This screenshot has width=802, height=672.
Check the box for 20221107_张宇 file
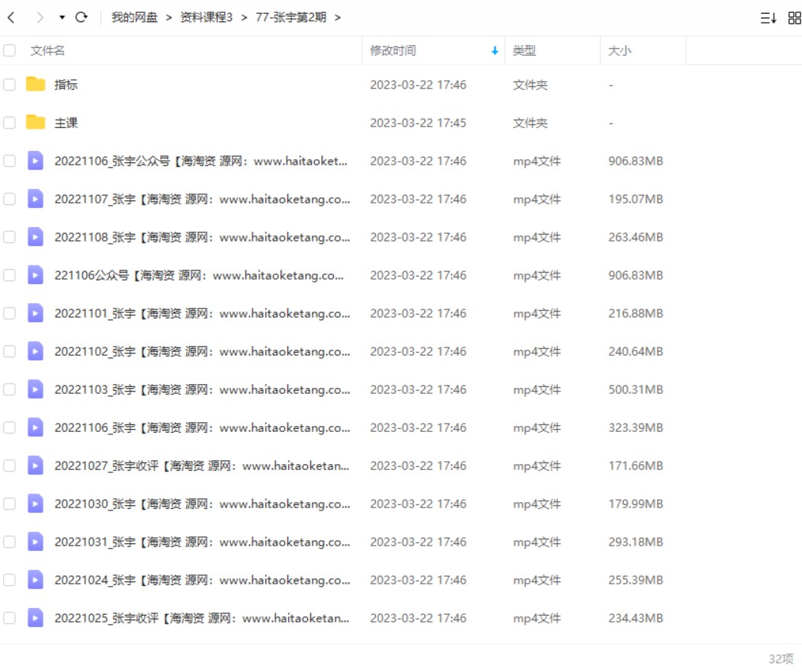coord(9,200)
